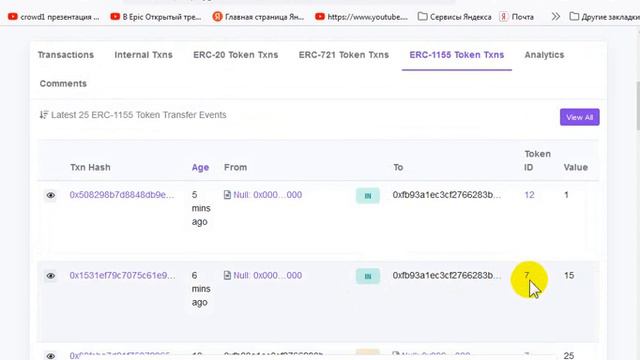Screen dimensions: 640x360
Task: Click the Яндекс icon of Почта bookmark
Action: tap(504, 17)
